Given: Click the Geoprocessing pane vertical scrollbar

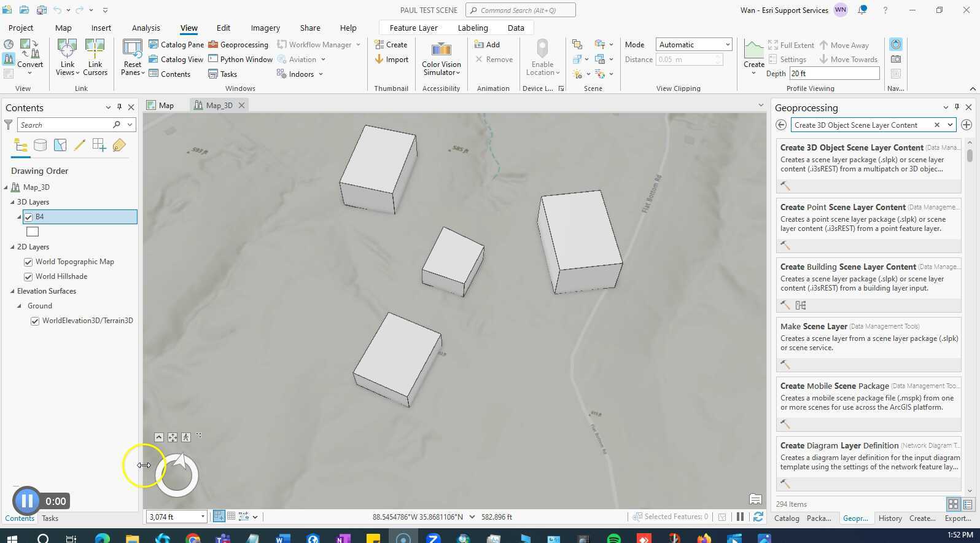Looking at the screenshot, I should tap(970, 155).
